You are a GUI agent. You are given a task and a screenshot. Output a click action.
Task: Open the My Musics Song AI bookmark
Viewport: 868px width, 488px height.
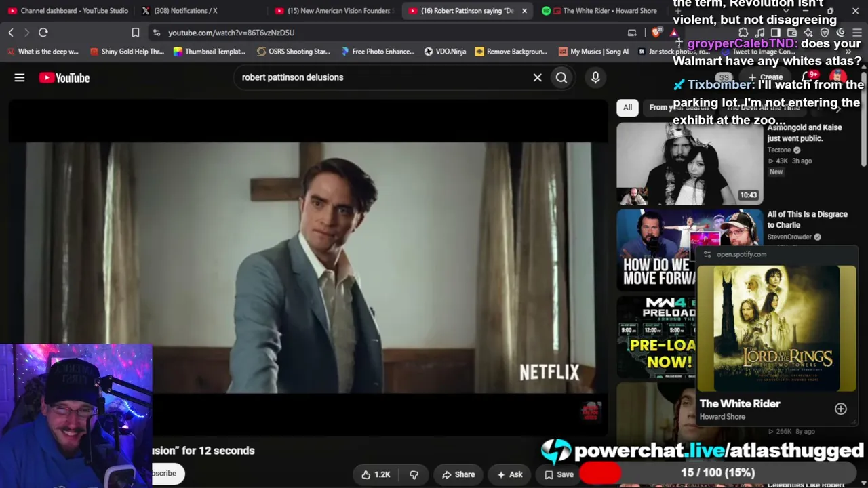593,52
